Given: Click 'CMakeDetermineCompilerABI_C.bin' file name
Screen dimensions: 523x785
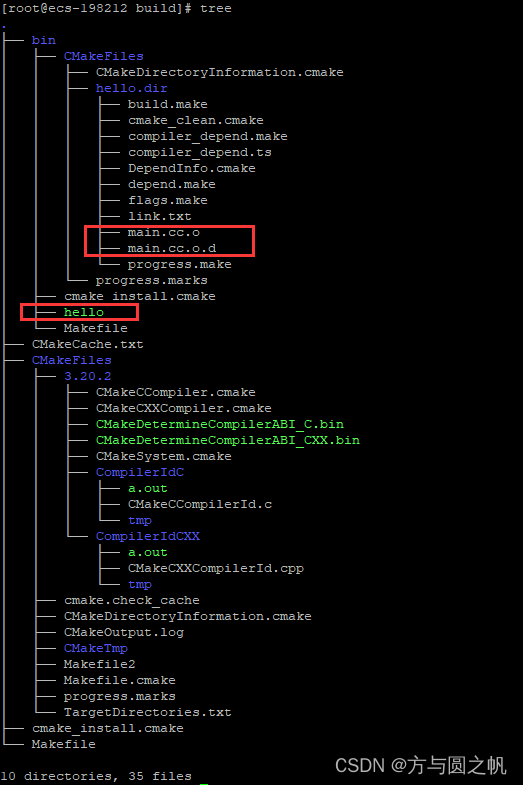Looking at the screenshot, I should [x=220, y=425].
